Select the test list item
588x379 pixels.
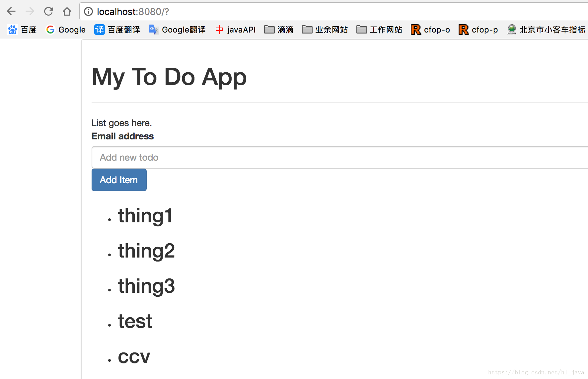click(x=135, y=321)
